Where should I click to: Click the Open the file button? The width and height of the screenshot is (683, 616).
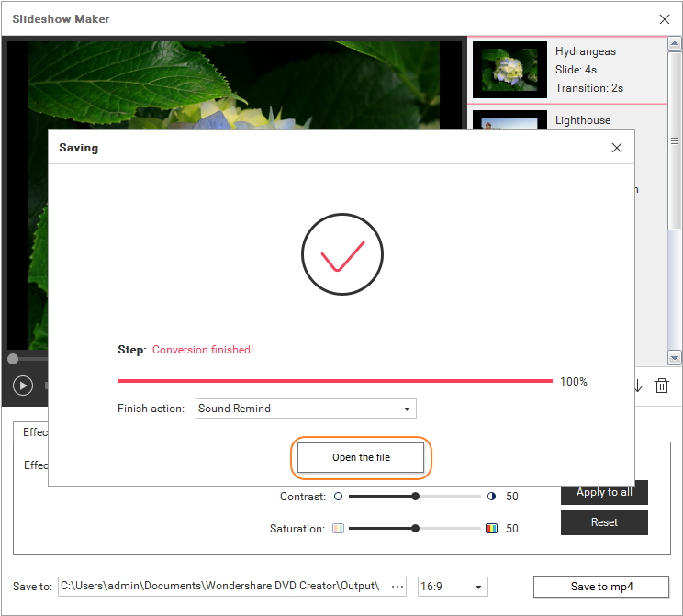(x=361, y=457)
